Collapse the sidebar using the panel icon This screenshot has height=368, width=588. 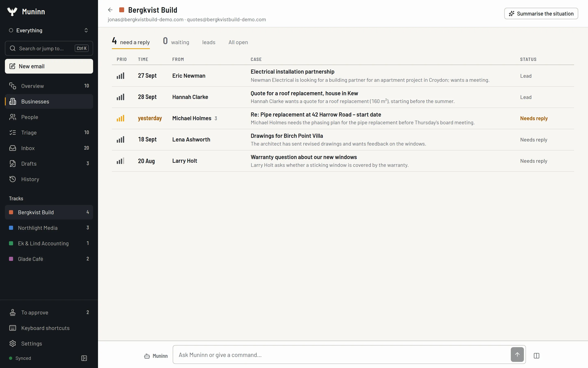[x=84, y=358]
